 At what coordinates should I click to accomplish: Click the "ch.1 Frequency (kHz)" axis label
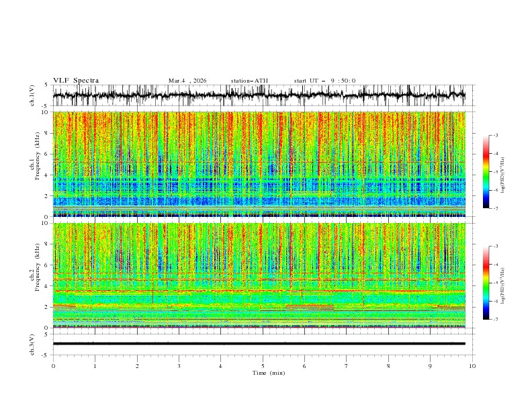point(35,156)
